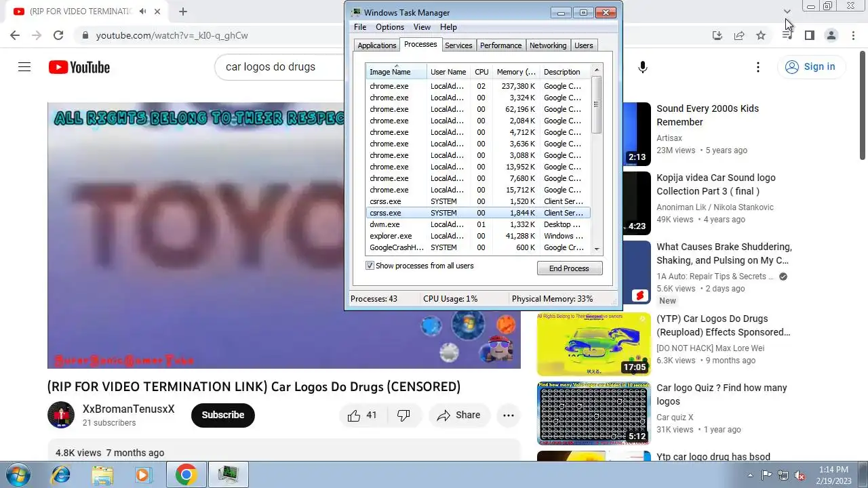868x488 pixels.
Task: Click XxBromanTenusxX channel avatar
Action: pos(60,415)
